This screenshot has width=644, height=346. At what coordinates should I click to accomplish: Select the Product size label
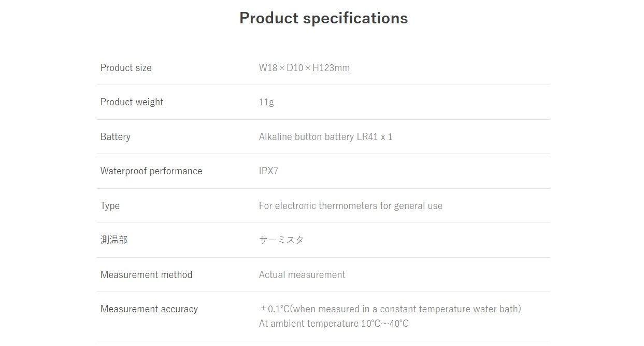(x=126, y=68)
